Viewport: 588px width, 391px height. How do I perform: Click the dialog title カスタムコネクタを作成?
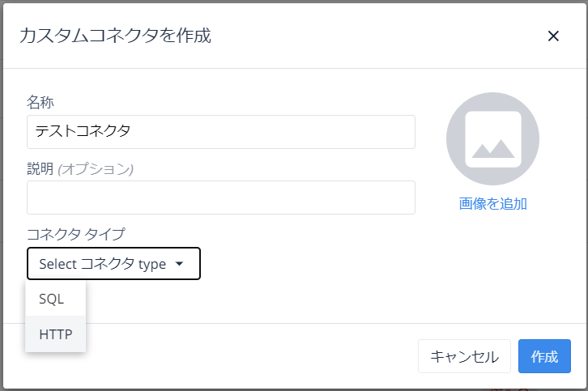[115, 36]
